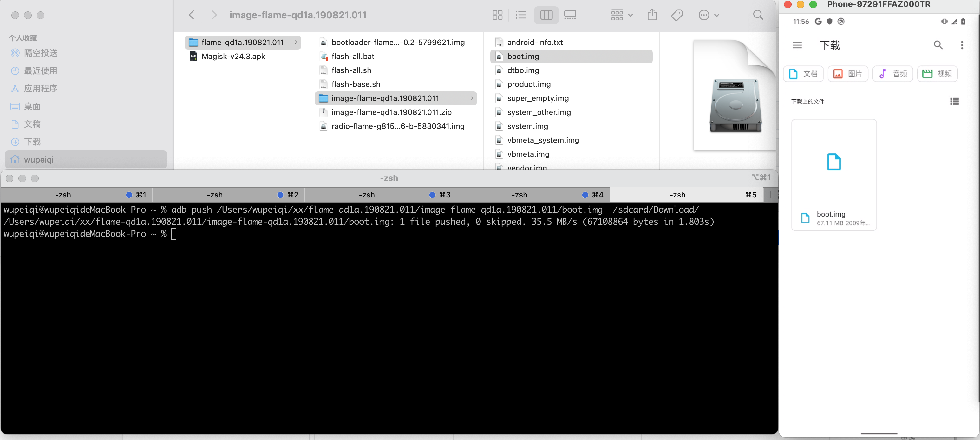Screen dimensions: 980x440
Task: Select flash-all.bat file
Action: 395,57
